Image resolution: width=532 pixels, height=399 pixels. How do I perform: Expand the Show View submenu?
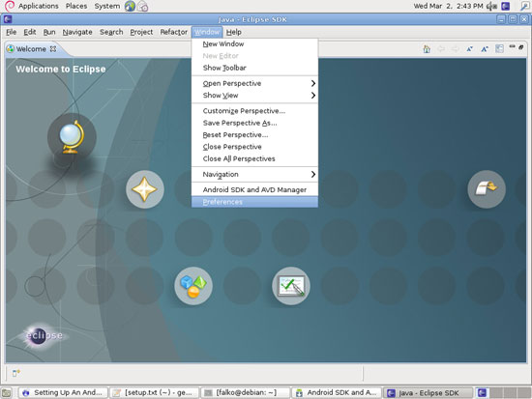254,96
